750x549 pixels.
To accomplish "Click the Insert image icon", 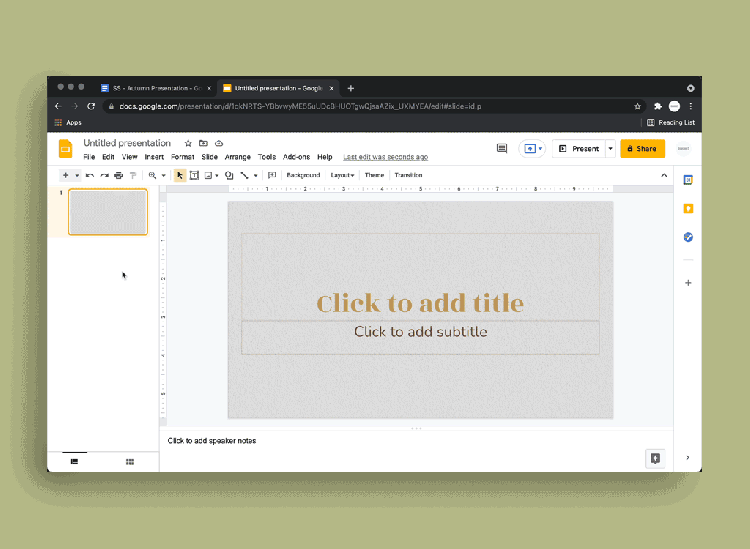I will pos(209,176).
